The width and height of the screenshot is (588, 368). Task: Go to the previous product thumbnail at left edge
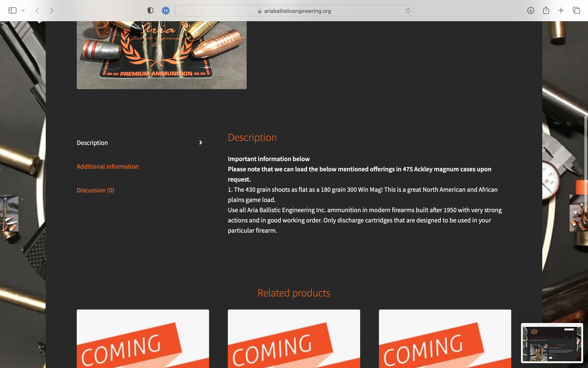pos(9,213)
